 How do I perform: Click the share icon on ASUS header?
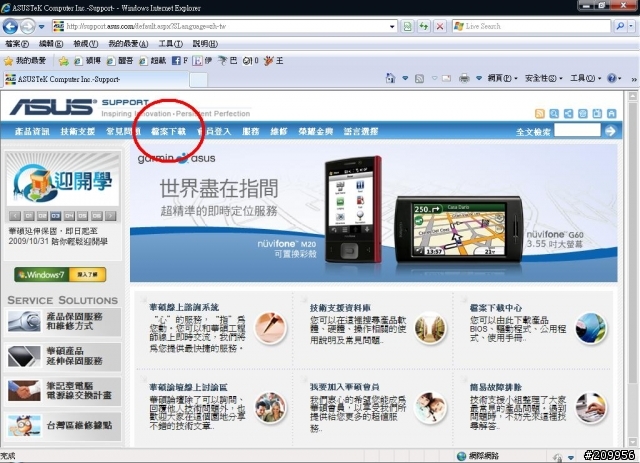pos(568,114)
